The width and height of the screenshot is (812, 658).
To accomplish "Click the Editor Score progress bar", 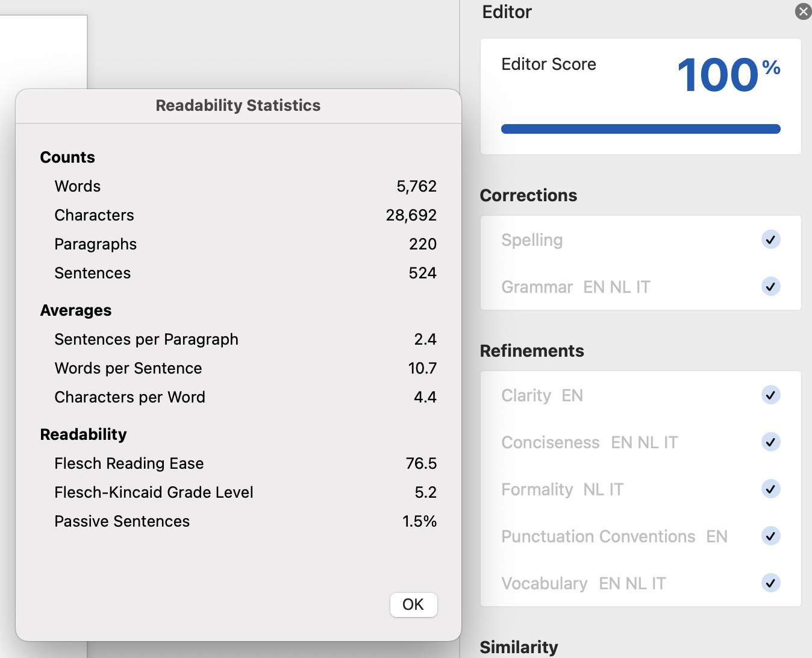I will point(640,128).
